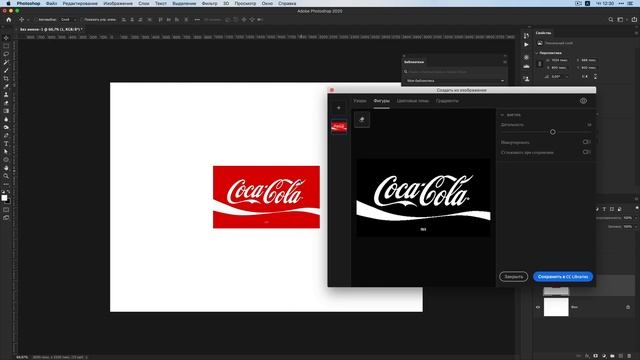Click the foreground color swatch
The height and width of the screenshot is (360, 640).
4,198
